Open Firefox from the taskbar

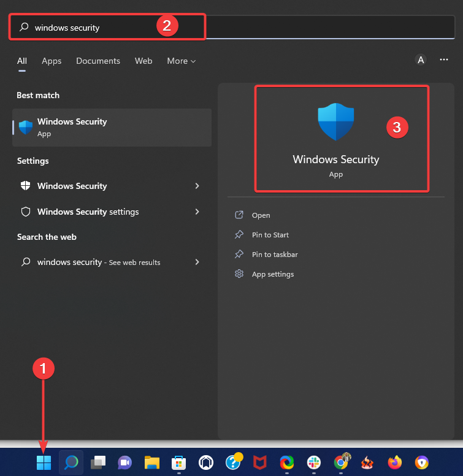pos(395,463)
